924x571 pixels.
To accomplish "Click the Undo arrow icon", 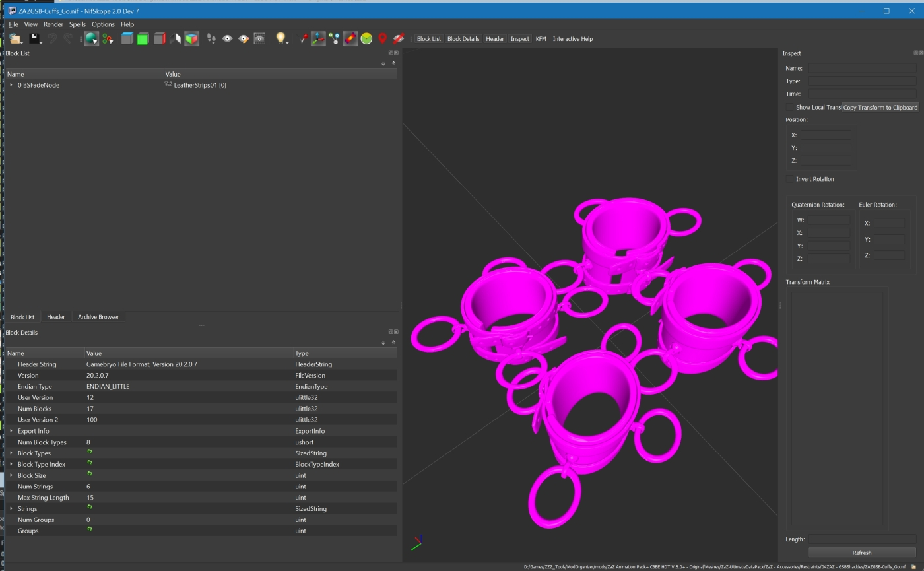I will click(51, 38).
